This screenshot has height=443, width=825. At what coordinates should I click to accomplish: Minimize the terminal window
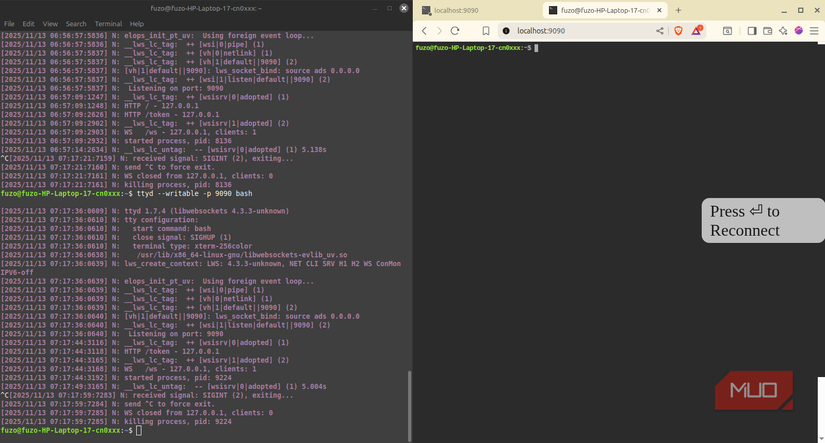375,8
